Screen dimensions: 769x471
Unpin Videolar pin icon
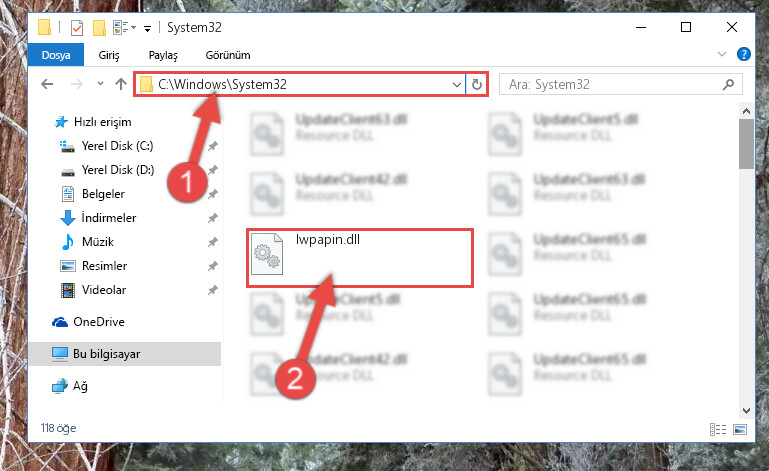coord(212,290)
